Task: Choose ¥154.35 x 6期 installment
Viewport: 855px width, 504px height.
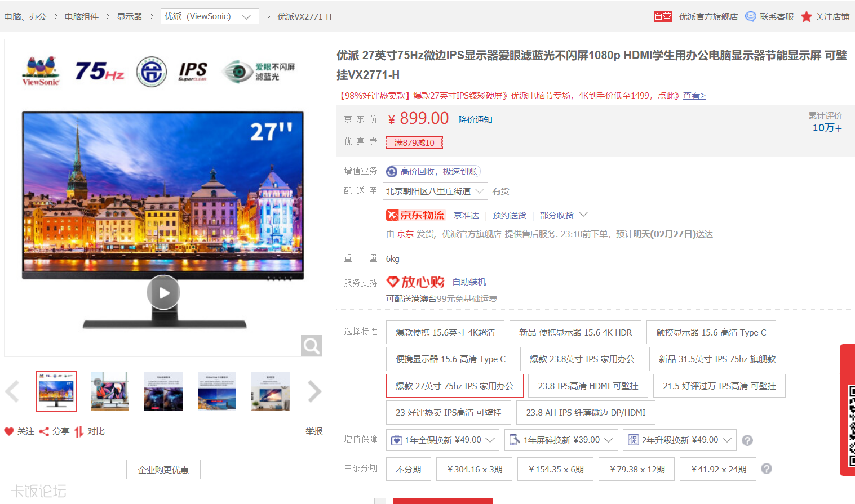Action: (556, 469)
